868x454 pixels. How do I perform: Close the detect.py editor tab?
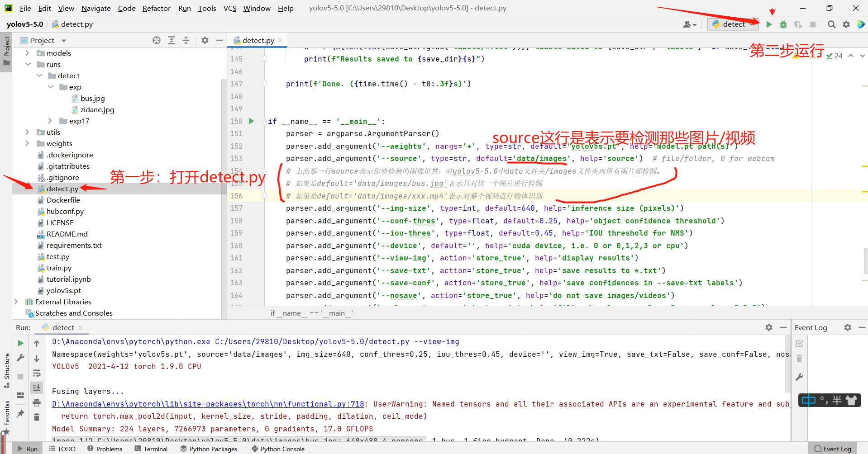point(280,40)
